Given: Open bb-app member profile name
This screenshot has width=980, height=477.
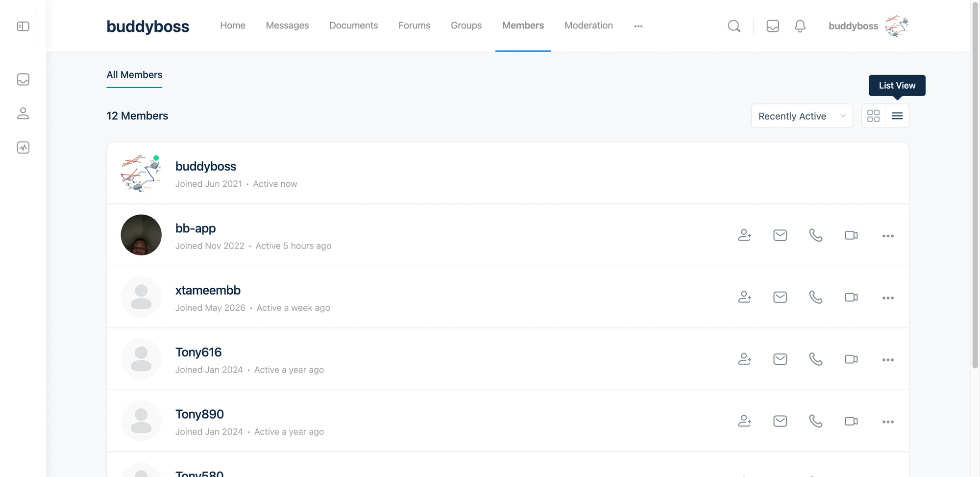Looking at the screenshot, I should pos(196,228).
